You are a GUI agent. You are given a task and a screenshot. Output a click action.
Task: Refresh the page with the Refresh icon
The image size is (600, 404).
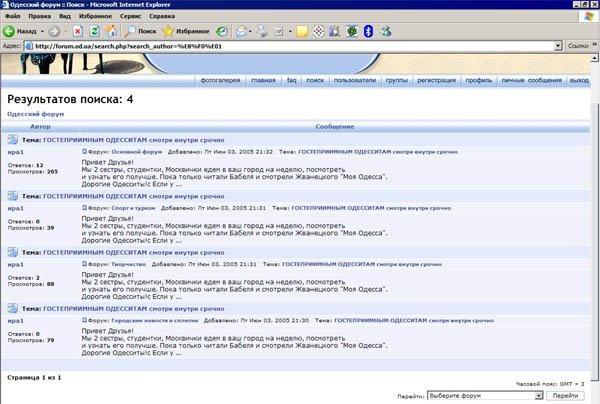pos(94,31)
